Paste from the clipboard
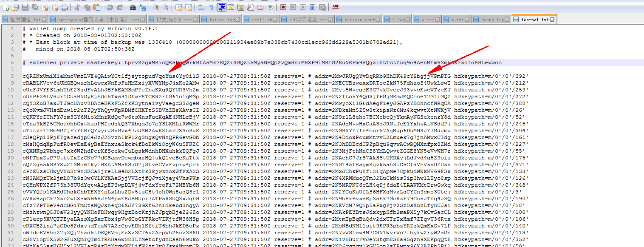 point(97,7)
